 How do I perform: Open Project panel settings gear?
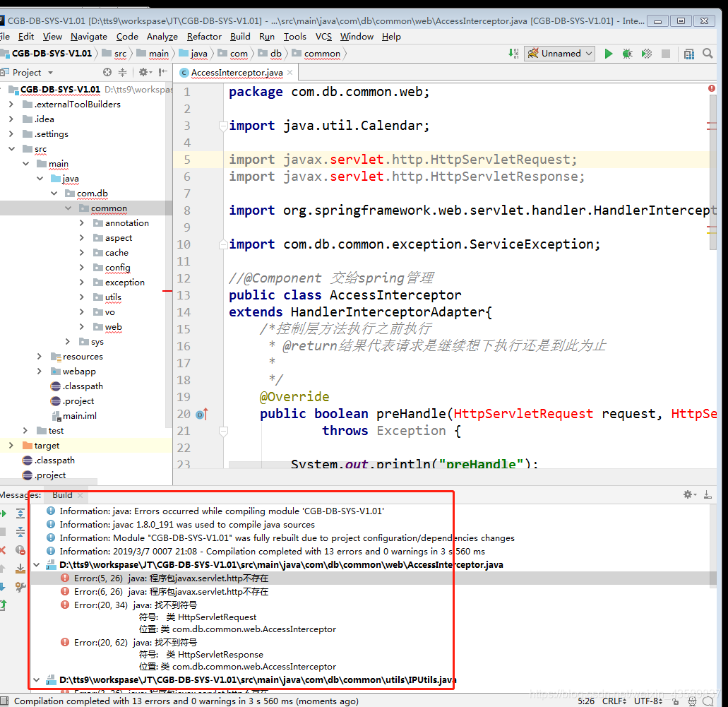coord(144,72)
